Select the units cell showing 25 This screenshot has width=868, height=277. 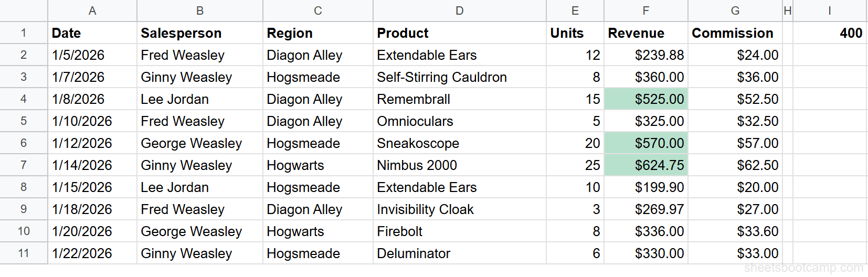pos(575,165)
